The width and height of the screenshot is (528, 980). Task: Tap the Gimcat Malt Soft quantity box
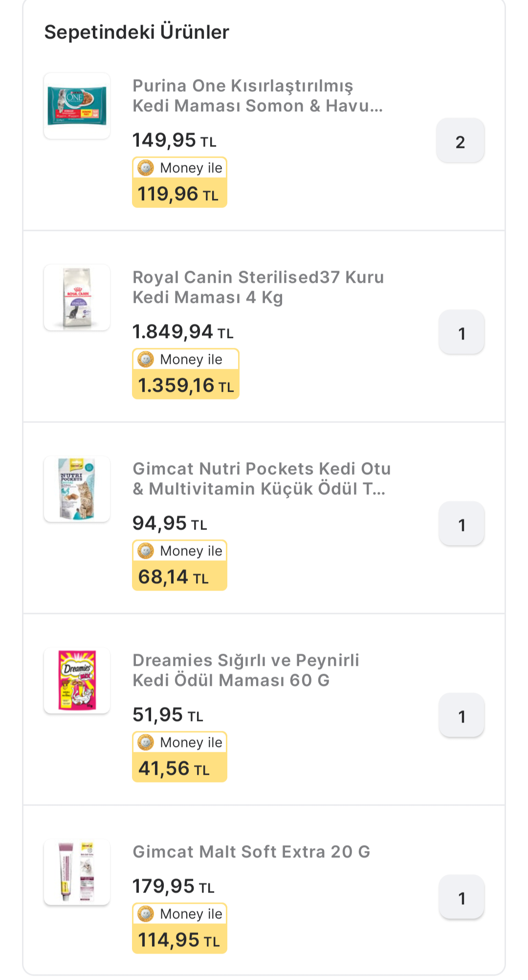[462, 897]
